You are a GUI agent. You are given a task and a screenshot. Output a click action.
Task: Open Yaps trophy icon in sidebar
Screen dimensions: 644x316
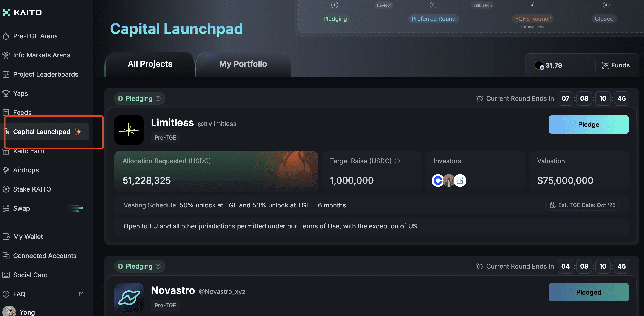point(6,93)
